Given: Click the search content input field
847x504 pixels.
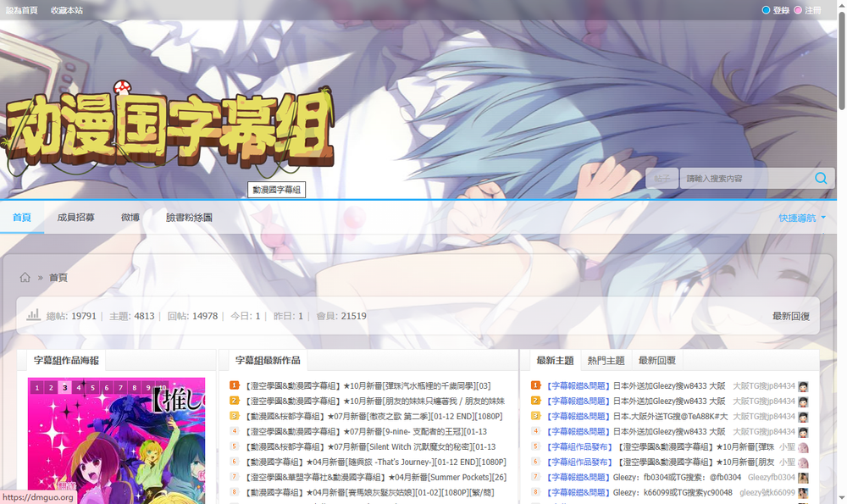Looking at the screenshot, I should pyautogui.click(x=746, y=178).
